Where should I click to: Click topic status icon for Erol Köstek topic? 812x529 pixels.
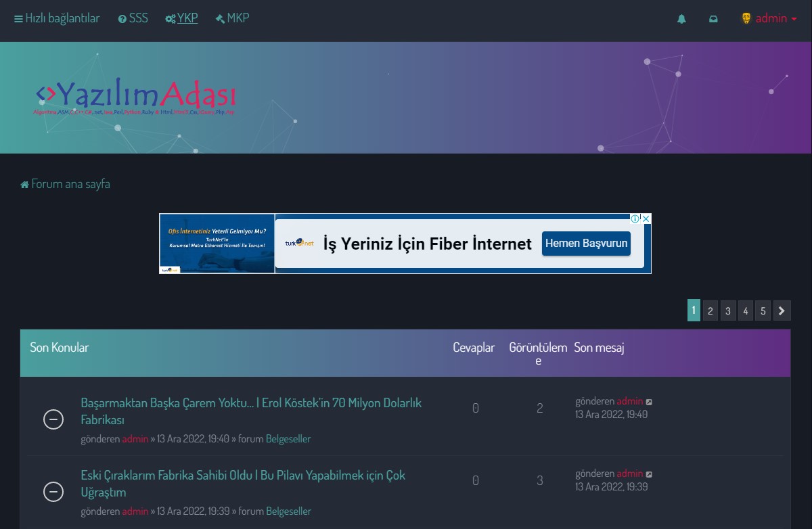pos(53,419)
